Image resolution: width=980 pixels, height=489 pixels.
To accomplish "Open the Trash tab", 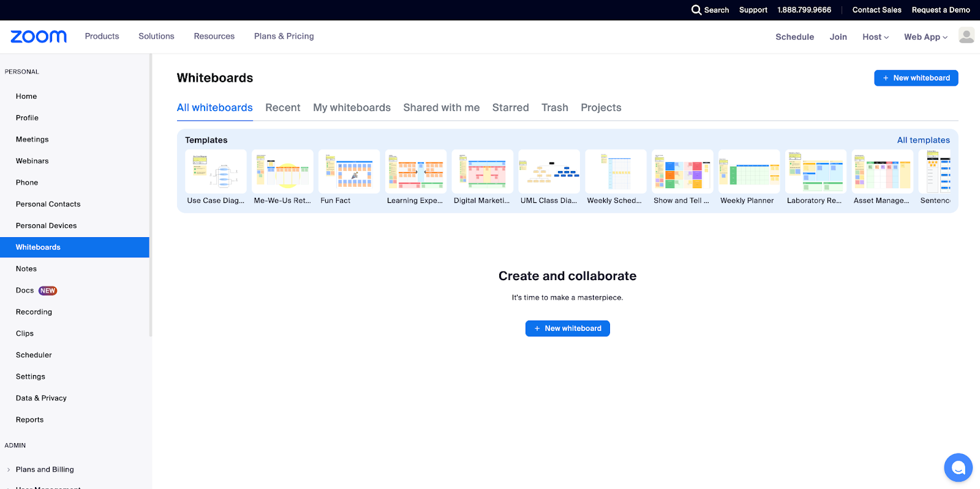I will click(x=555, y=108).
